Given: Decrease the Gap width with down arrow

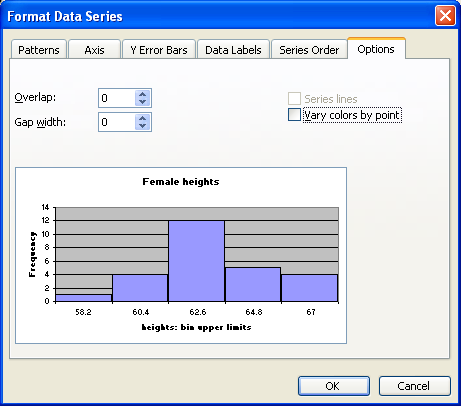Looking at the screenshot, I should pyautogui.click(x=143, y=126).
